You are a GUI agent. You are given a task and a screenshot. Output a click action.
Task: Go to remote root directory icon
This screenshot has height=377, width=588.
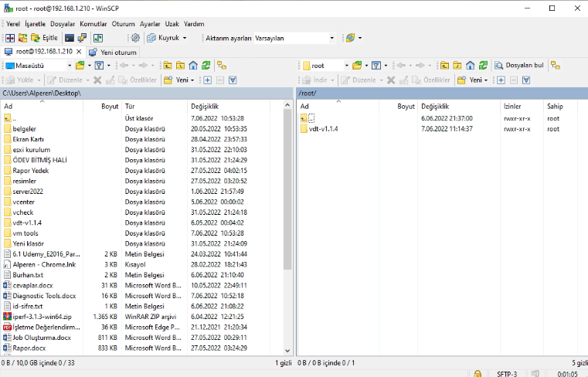457,66
